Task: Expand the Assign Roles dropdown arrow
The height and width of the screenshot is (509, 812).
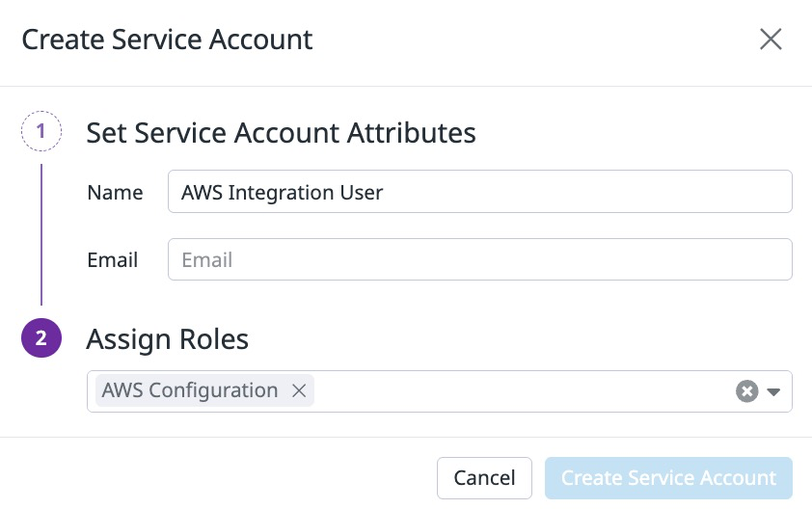Action: [x=773, y=392]
